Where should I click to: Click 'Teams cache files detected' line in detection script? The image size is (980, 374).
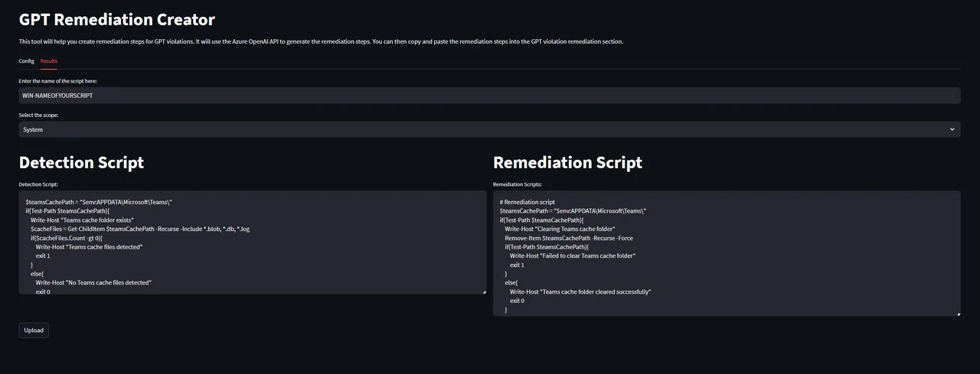pyautogui.click(x=89, y=247)
